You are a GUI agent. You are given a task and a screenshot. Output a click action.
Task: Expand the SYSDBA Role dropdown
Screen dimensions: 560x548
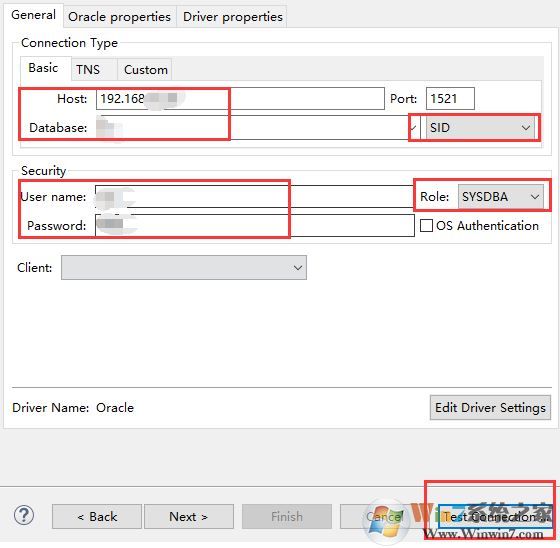point(501,196)
